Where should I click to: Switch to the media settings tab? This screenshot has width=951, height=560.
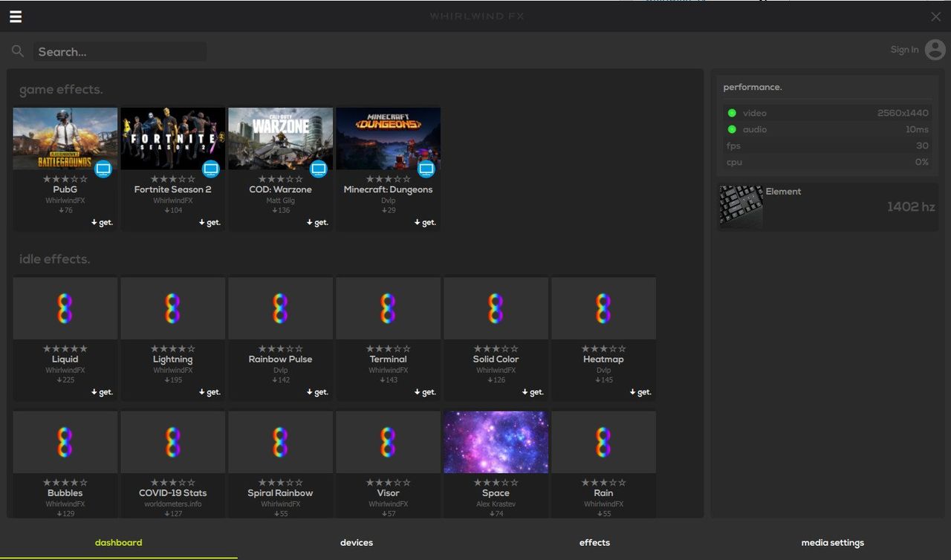(x=832, y=543)
